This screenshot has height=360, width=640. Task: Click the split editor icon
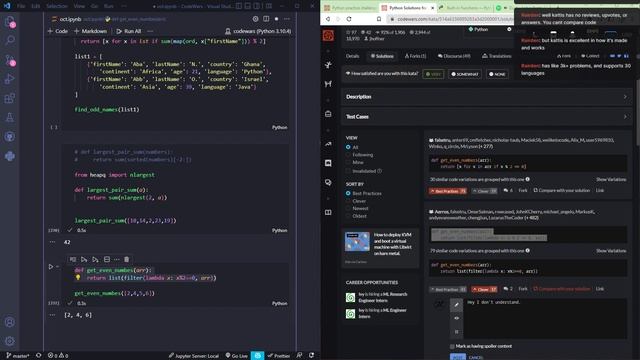coord(266,19)
